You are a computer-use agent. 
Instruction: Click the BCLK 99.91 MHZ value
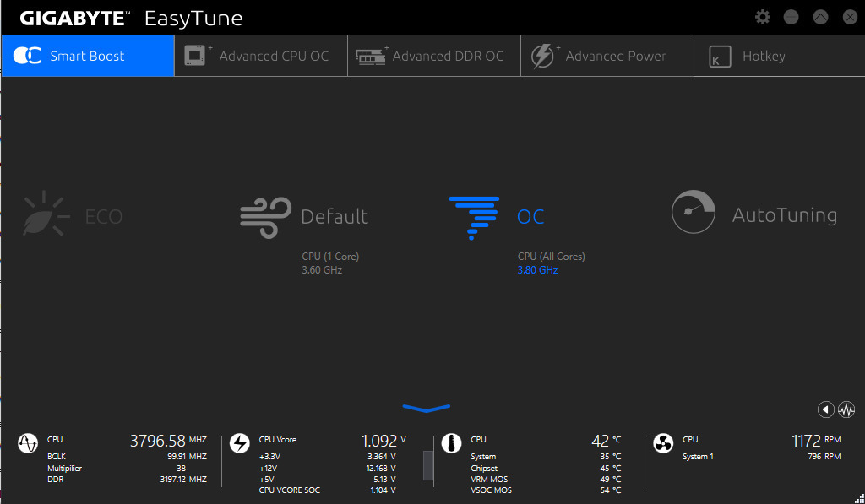pyautogui.click(x=187, y=457)
